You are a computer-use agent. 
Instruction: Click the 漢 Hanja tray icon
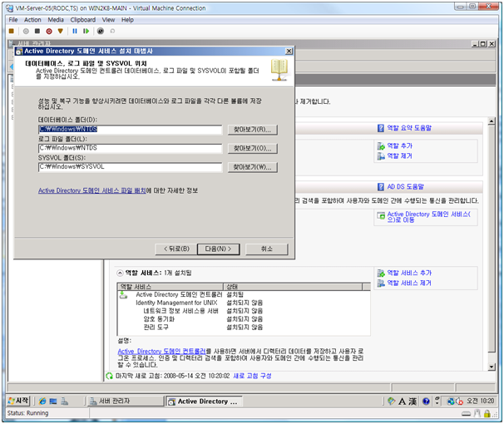point(413,402)
